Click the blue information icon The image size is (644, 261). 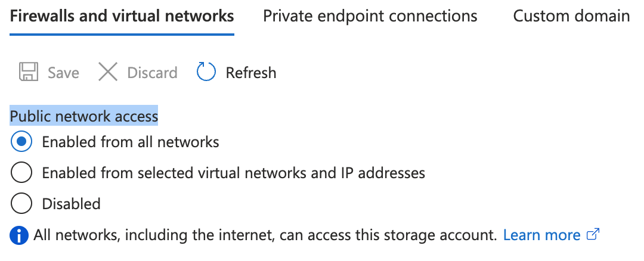click(19, 236)
